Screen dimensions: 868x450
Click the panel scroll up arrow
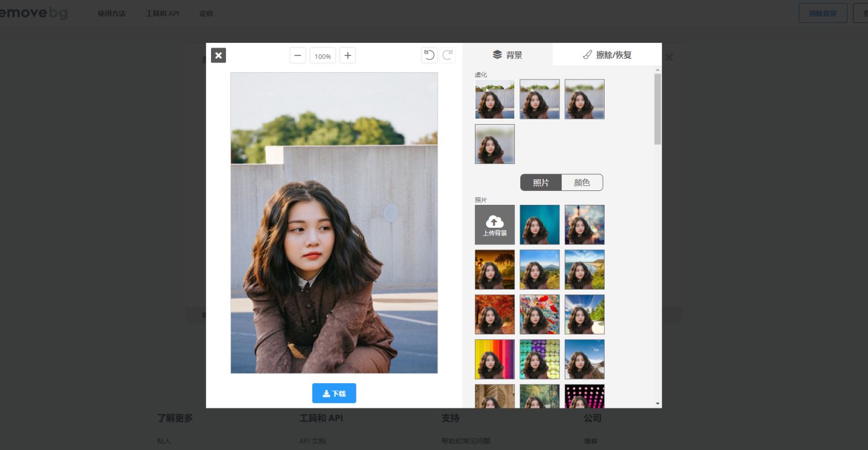coord(658,70)
